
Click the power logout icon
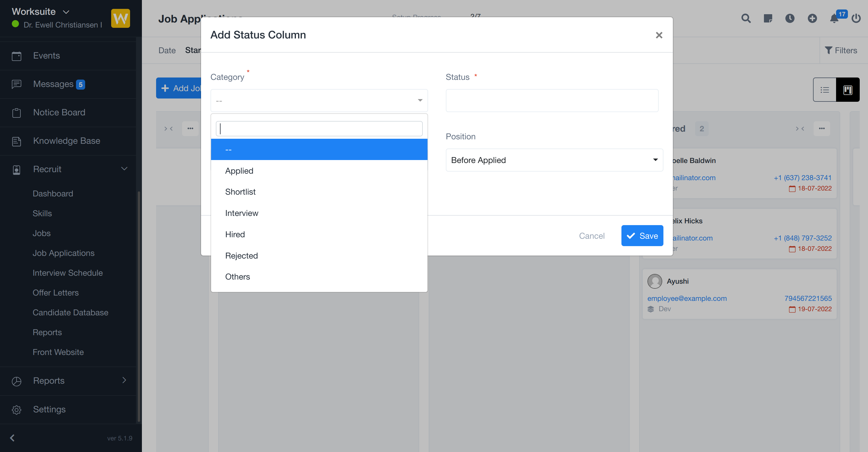856,18
